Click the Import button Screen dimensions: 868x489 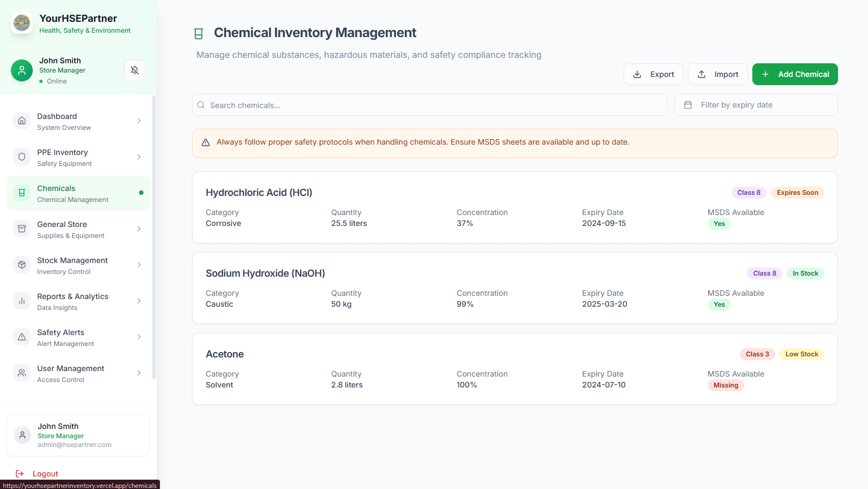pos(717,74)
